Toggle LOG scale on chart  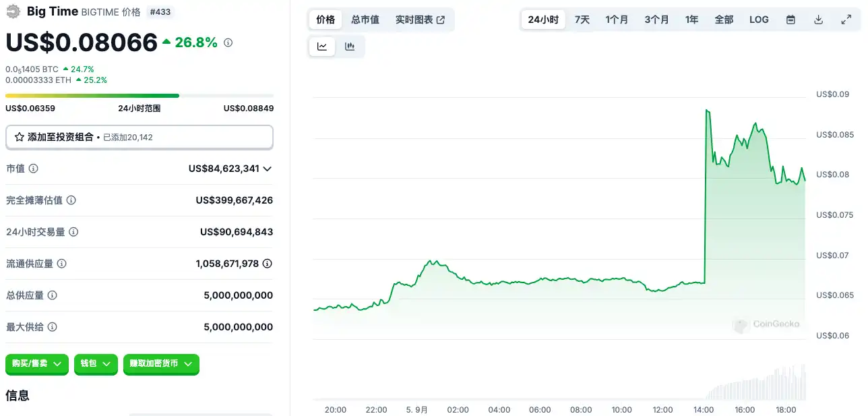pos(759,20)
